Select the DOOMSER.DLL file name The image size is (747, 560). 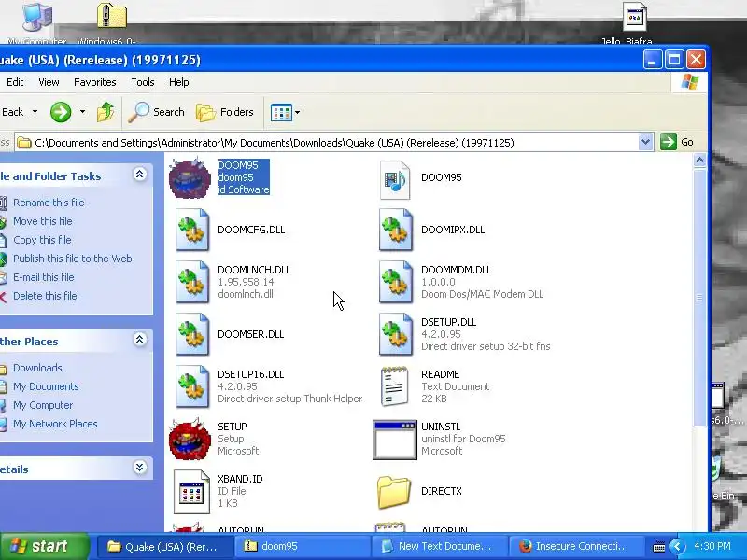pyautogui.click(x=250, y=334)
